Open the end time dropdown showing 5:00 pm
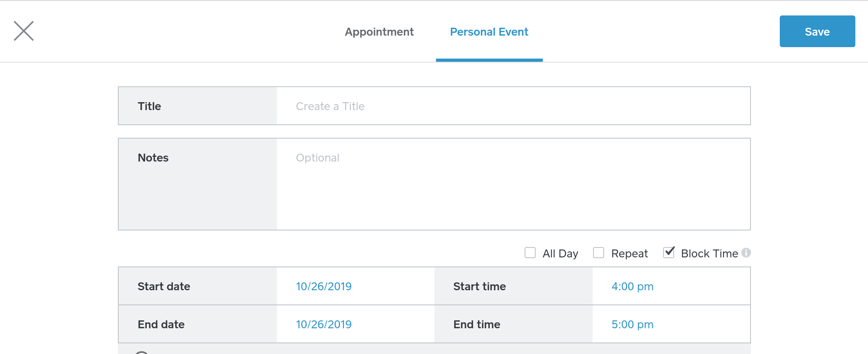The height and width of the screenshot is (354, 868). (x=632, y=324)
